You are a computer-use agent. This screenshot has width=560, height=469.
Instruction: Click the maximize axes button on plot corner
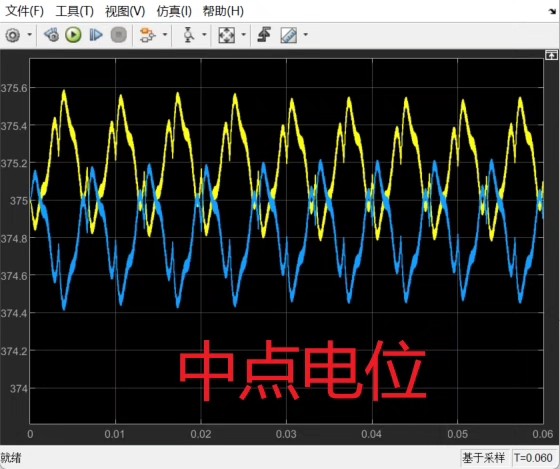pos(551,55)
